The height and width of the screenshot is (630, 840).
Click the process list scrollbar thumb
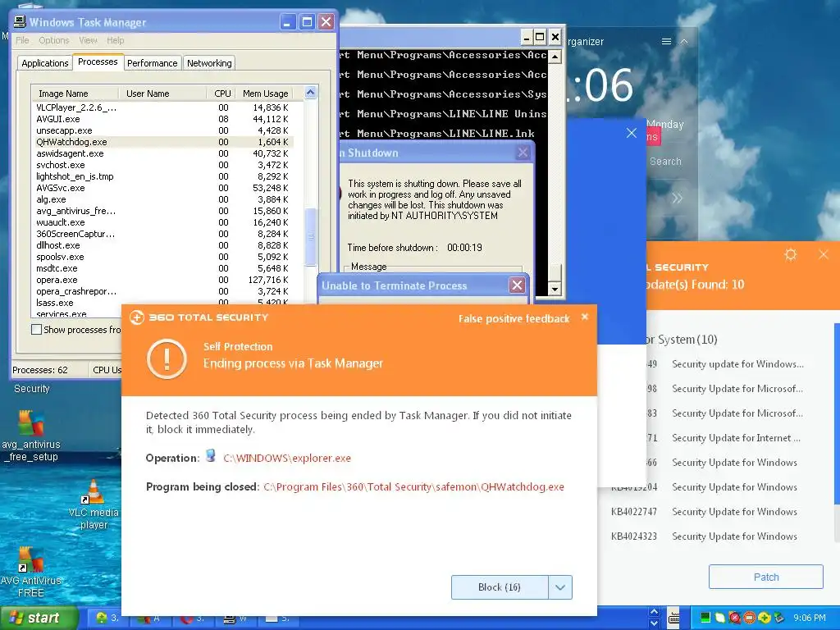click(x=310, y=236)
